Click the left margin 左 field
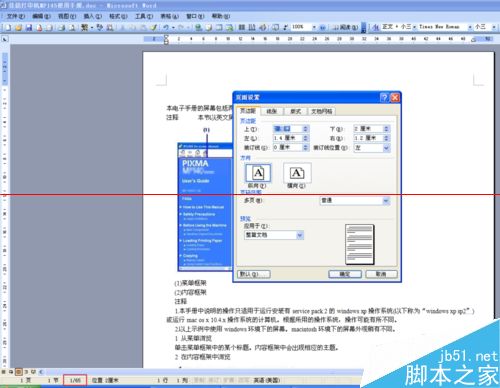Screen dimensions: 500x388 click(287, 138)
